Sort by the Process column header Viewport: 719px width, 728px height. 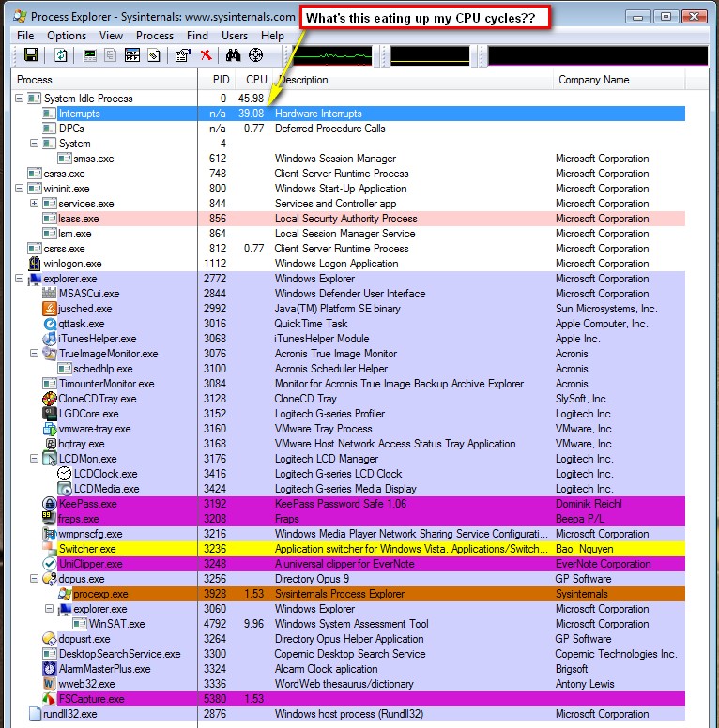pos(104,80)
